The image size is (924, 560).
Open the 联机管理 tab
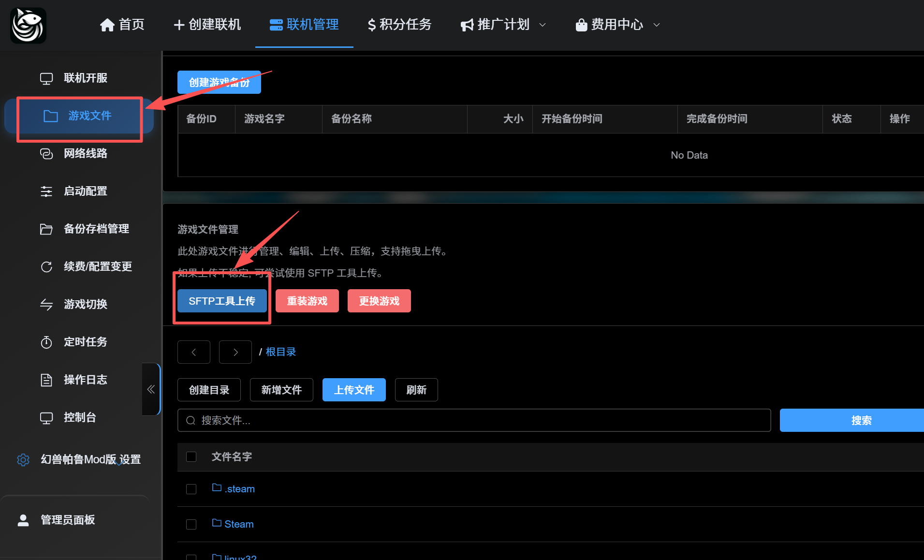pyautogui.click(x=304, y=25)
